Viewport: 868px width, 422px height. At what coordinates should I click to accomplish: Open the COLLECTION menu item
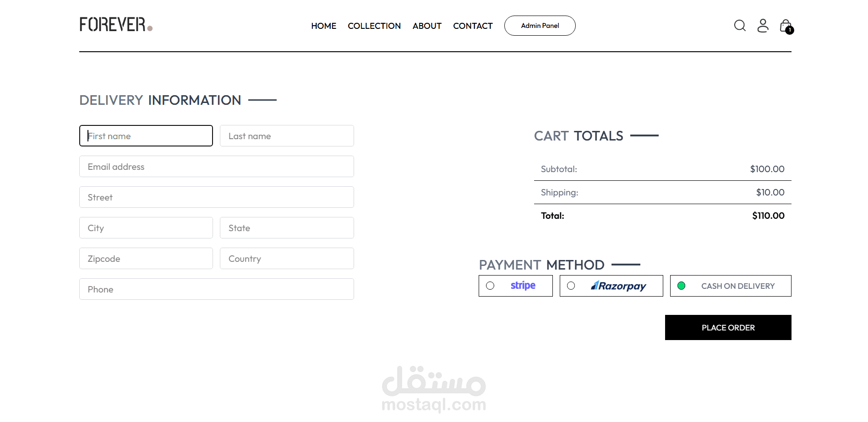click(374, 26)
